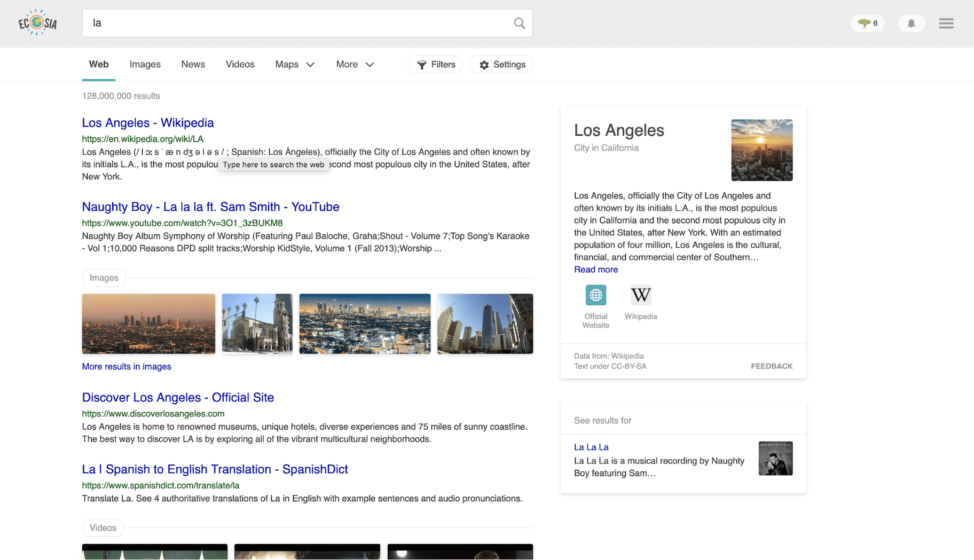
Task: Open the hamburger menu
Action: tap(946, 23)
